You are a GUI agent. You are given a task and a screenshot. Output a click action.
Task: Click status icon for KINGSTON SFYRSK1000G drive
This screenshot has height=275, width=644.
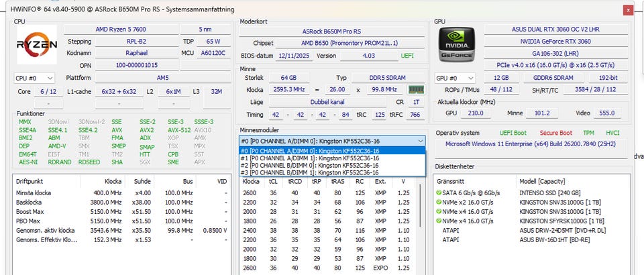(x=439, y=220)
